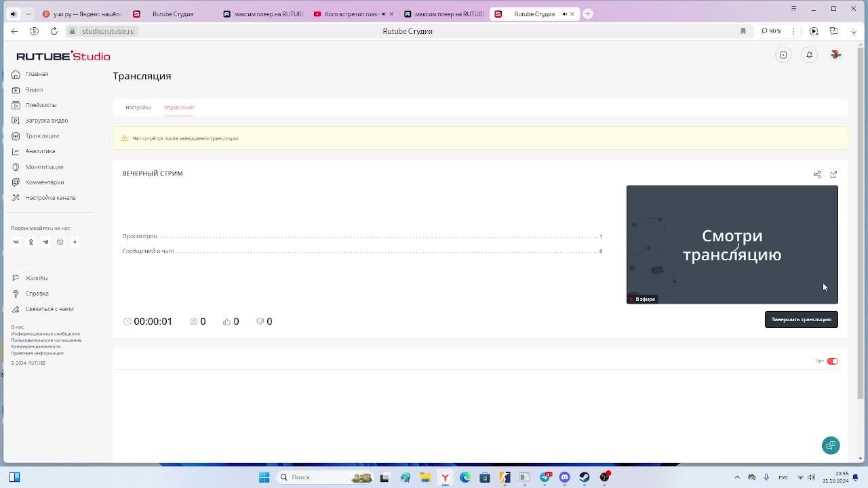Viewport: 868px width, 488px height.
Task: Open Пользовательское соглашение link
Action: pos(46,340)
